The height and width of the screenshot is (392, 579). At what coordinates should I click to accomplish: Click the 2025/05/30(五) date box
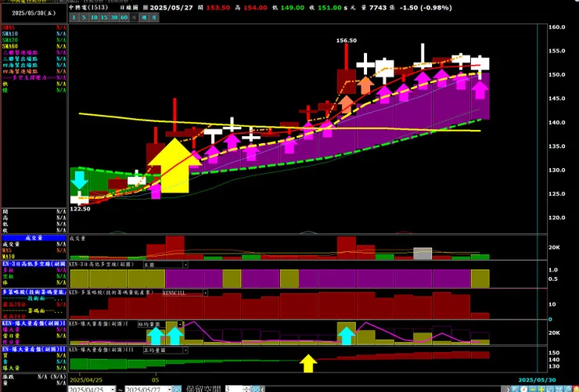(34, 13)
